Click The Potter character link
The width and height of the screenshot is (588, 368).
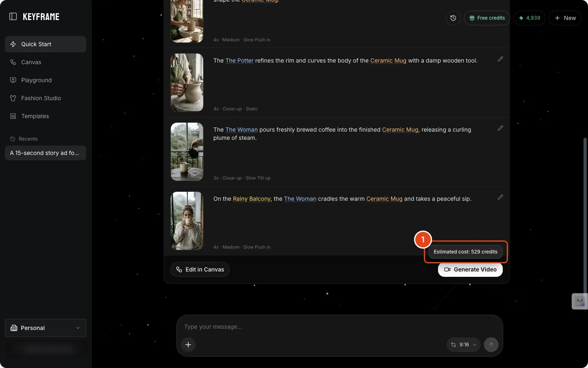pyautogui.click(x=239, y=61)
